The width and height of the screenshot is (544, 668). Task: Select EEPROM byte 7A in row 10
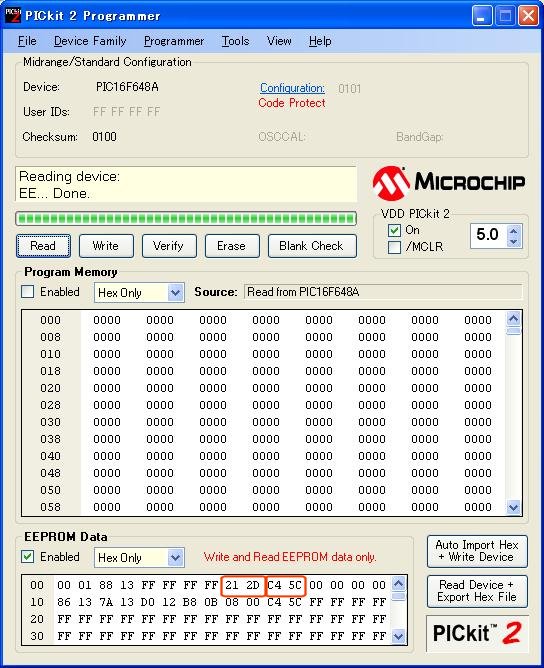point(106,602)
